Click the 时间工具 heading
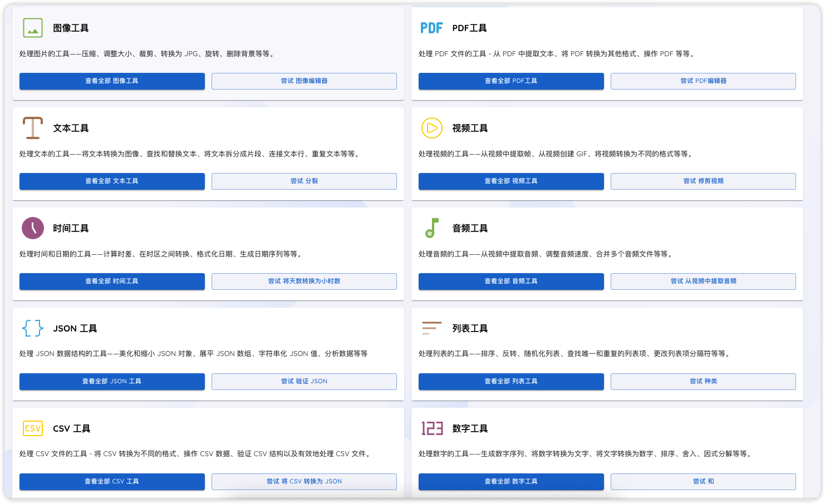This screenshot has width=825, height=504. (x=71, y=228)
